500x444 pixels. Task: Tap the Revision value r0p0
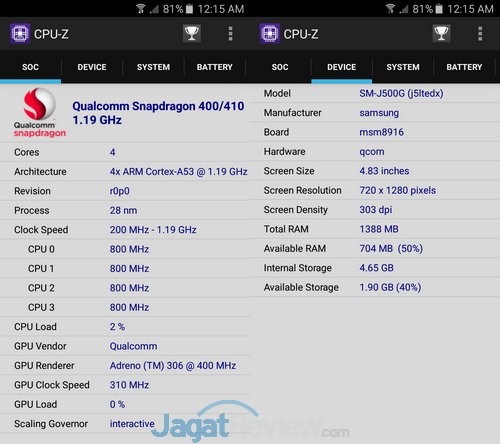pos(119,191)
